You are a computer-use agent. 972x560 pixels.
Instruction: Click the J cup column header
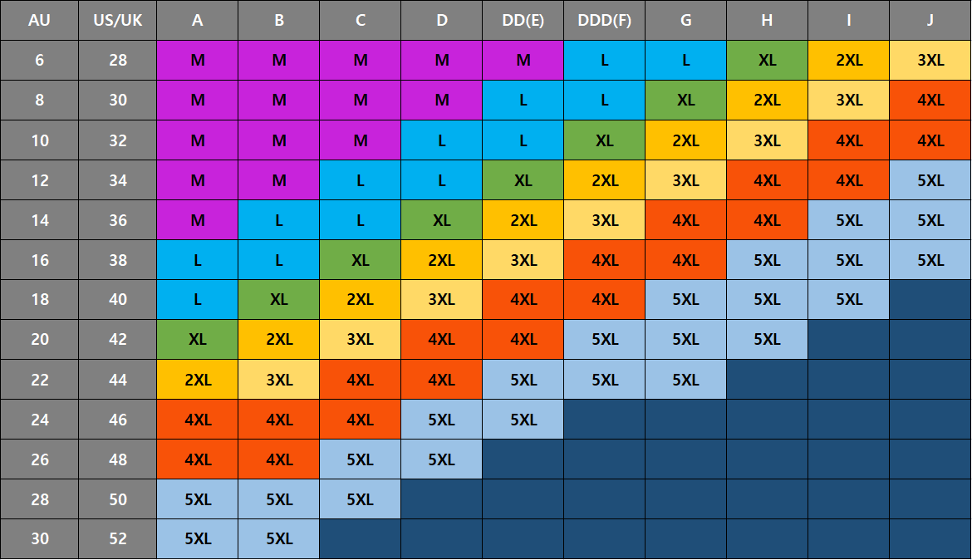point(930,21)
